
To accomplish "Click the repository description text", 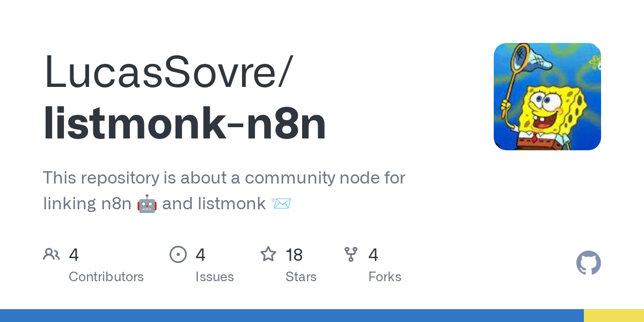I will pos(224,178).
